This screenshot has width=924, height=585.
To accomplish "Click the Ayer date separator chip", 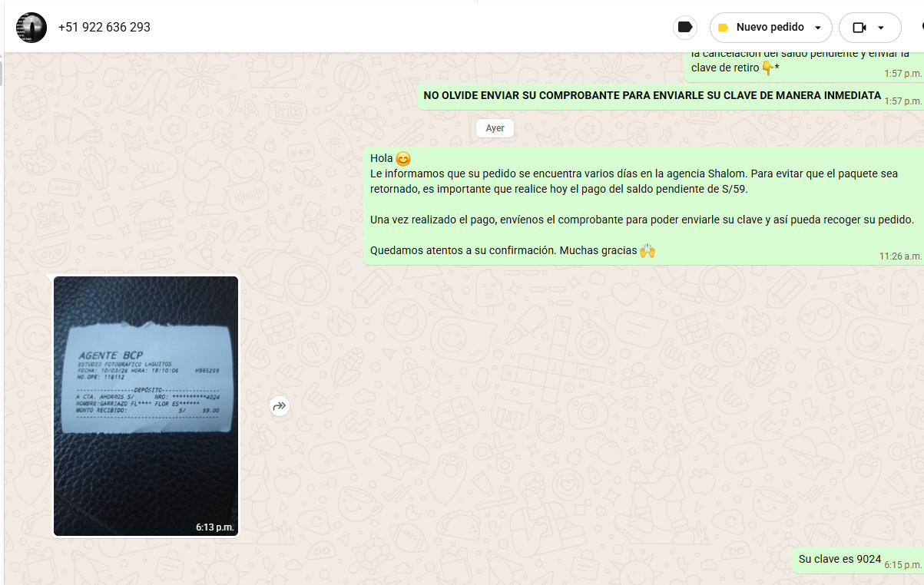I will 495,128.
